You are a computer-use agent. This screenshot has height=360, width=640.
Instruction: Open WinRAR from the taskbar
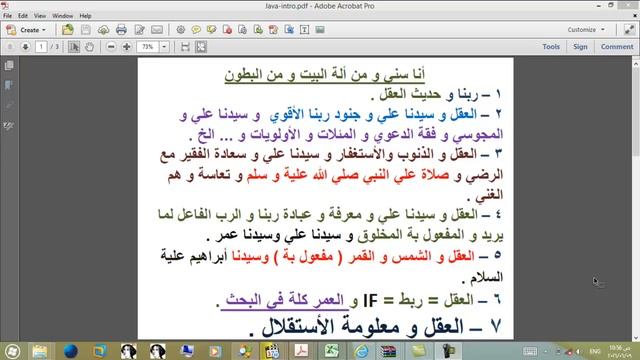click(388, 351)
